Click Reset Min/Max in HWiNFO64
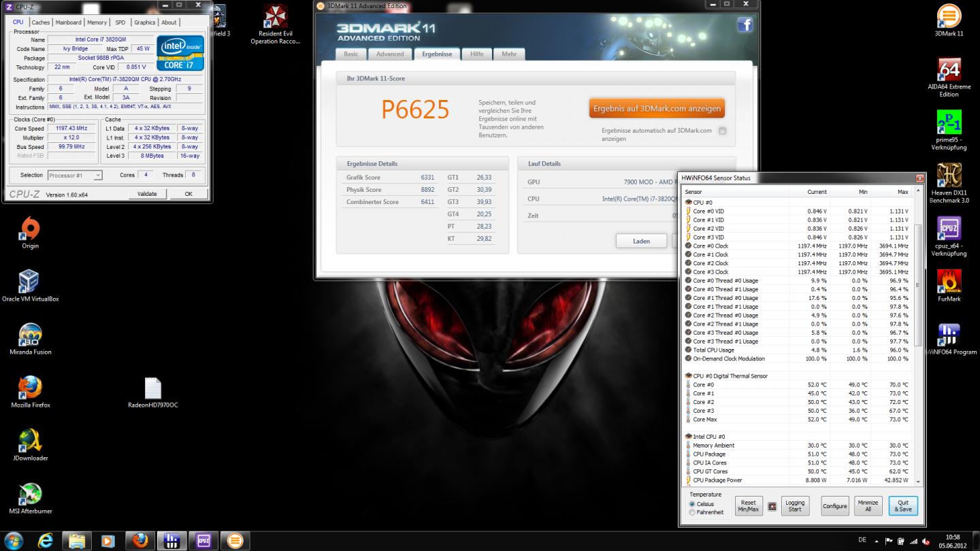 (x=749, y=506)
